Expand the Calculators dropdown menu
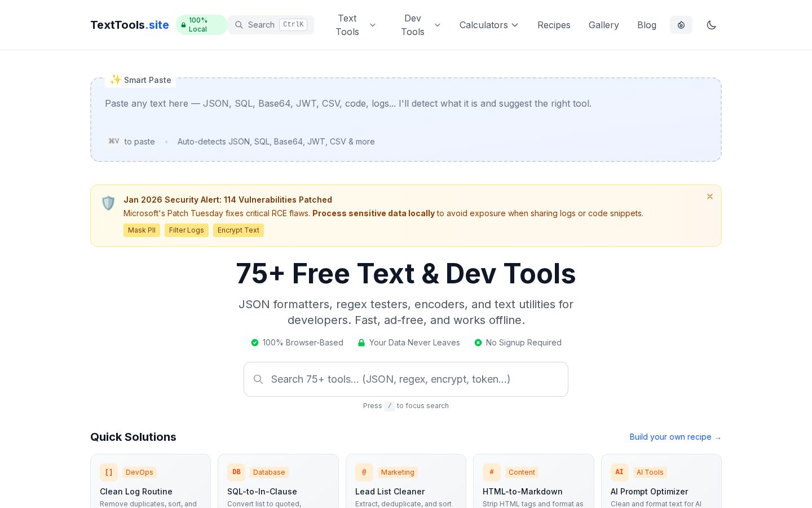 489,25
